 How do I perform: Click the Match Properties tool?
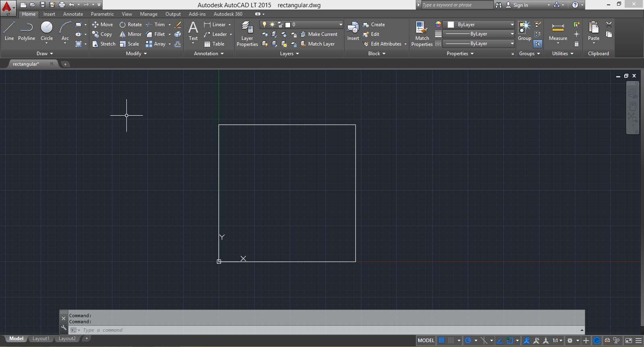click(422, 34)
